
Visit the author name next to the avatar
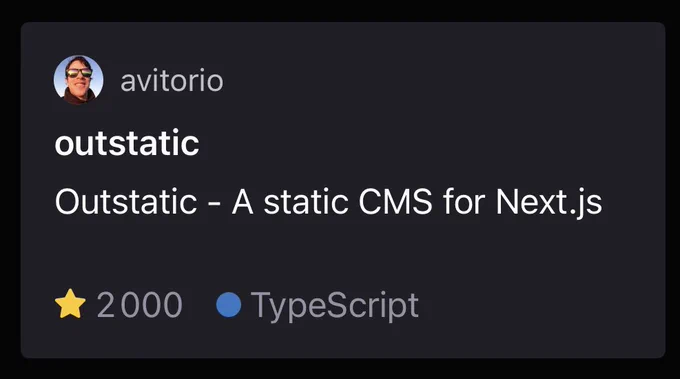click(172, 81)
